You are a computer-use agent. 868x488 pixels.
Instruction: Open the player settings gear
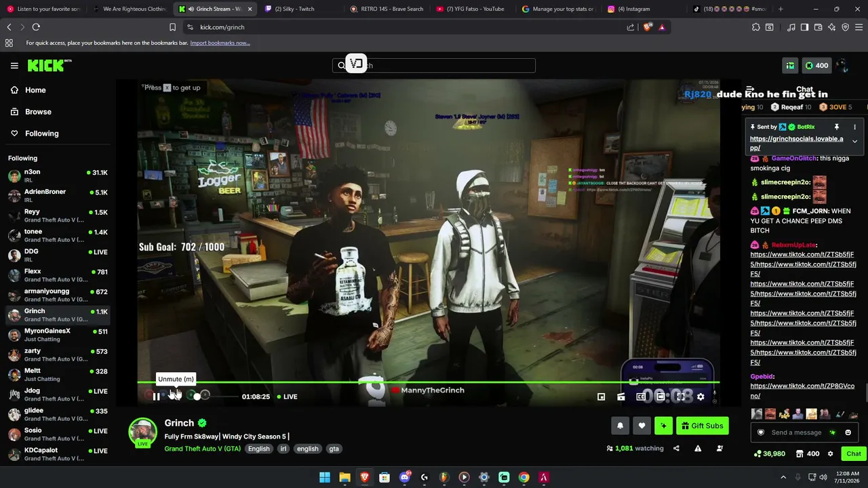[x=701, y=396]
